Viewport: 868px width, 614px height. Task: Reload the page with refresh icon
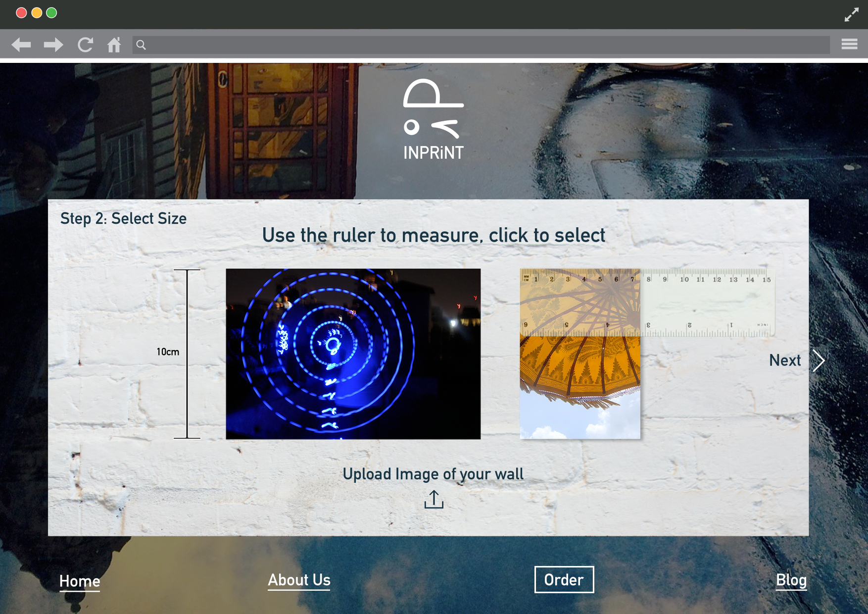[85, 45]
